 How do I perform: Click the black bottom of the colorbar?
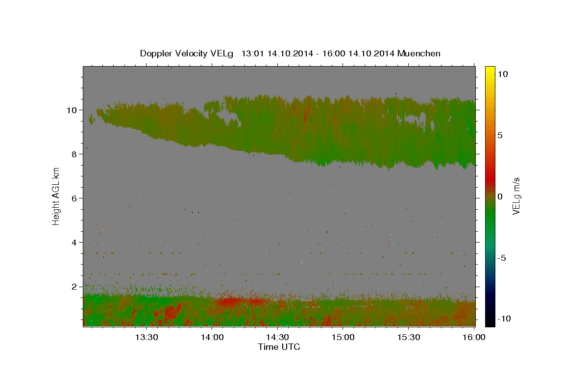490,321
